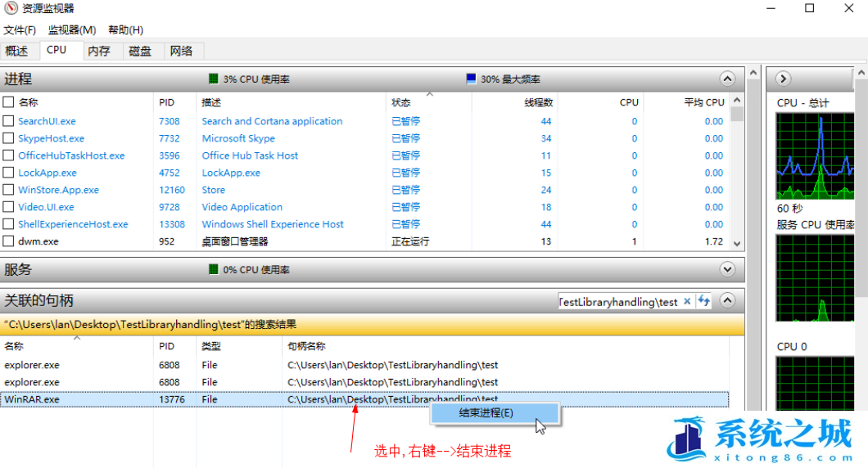Click 桌面窗口管理器 description cell
868x468 pixels.
[x=235, y=241]
